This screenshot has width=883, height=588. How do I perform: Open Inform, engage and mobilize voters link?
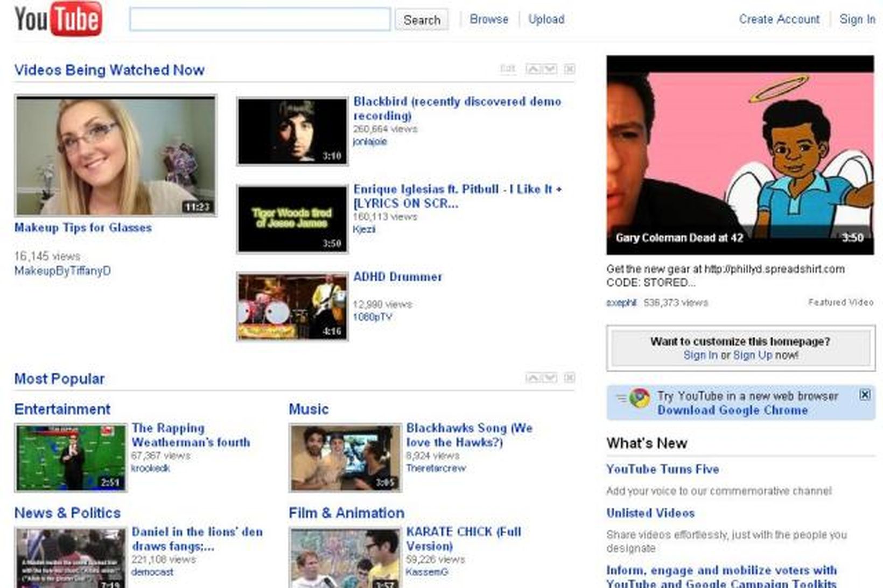721,576
